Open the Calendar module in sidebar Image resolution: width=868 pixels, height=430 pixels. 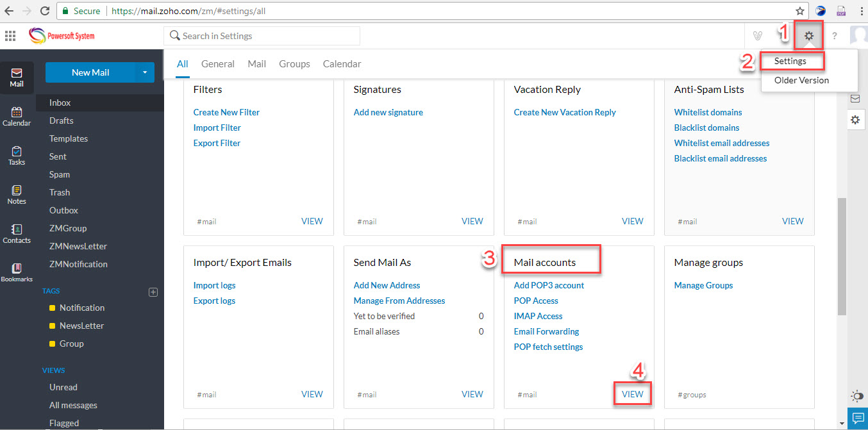17,117
